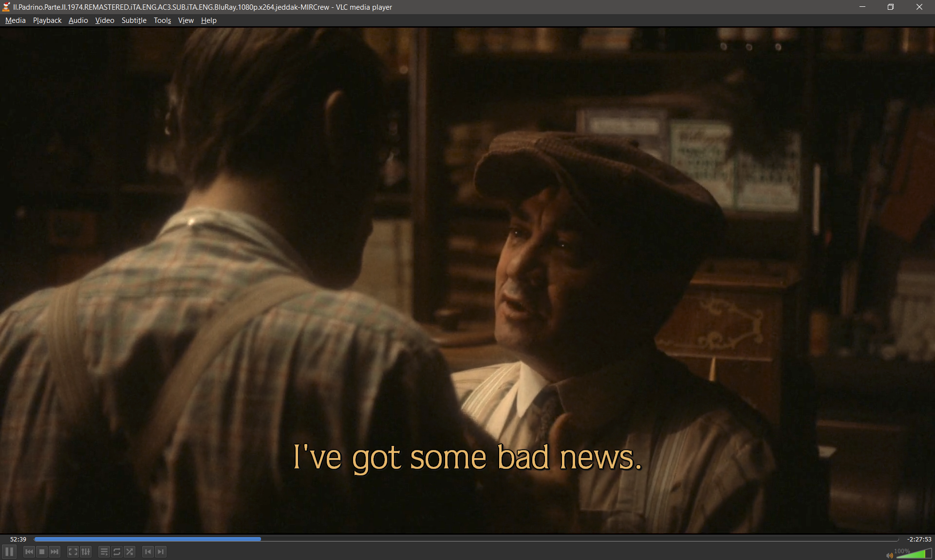Screen dimensions: 935x560
Task: Click the remaining time label
Action: tap(919, 539)
